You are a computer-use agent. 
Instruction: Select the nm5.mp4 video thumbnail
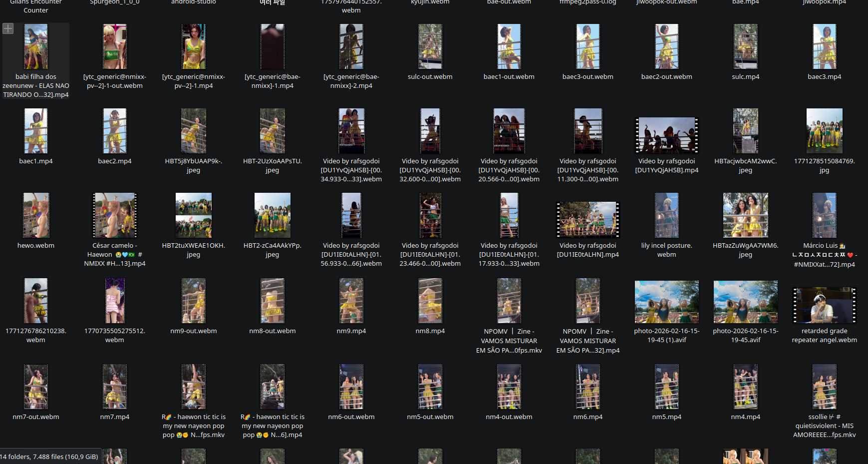click(x=667, y=387)
